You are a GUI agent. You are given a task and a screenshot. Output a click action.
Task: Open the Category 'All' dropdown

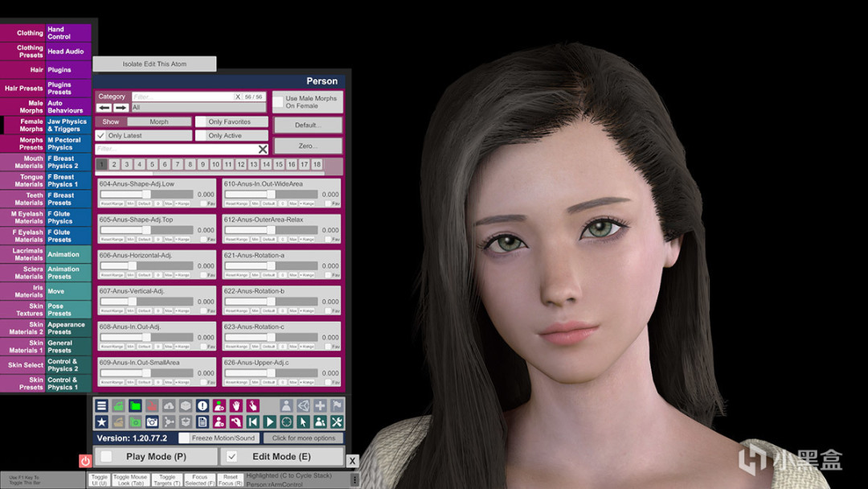[x=199, y=108]
